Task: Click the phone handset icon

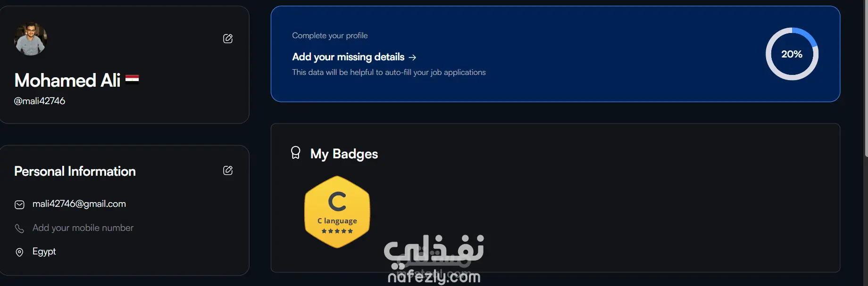Action: coord(19,229)
